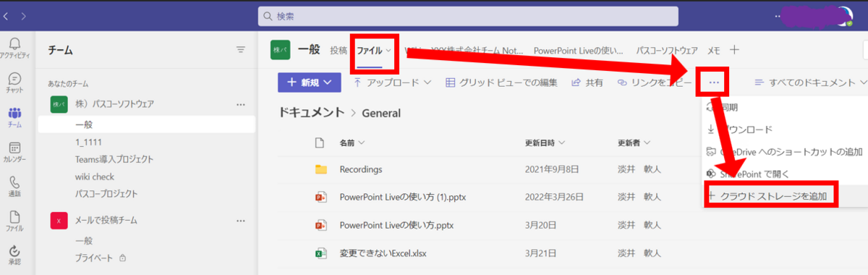Image resolution: width=868 pixels, height=275 pixels.
Task: Open more options for 株）パスコーソフトウェア team
Action: point(241,105)
